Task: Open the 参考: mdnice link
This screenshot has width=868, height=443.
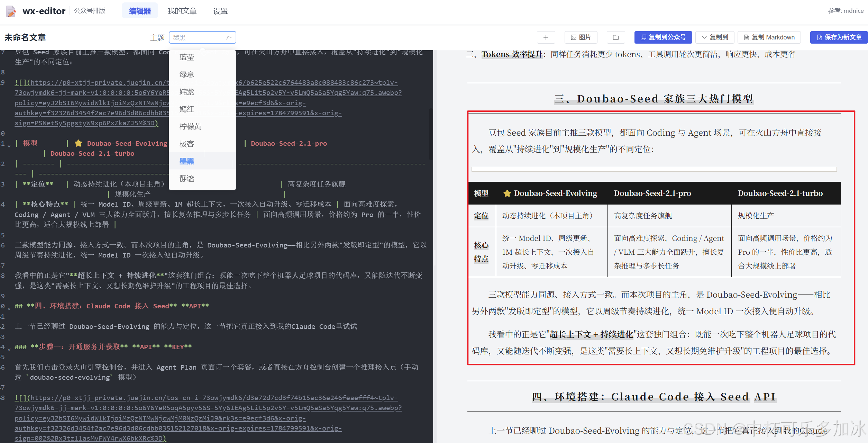Action: (846, 11)
